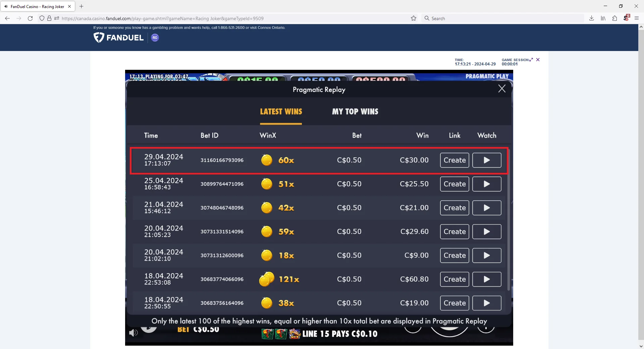Click the wins list scrollbar thumb
This screenshot has height=349, width=644.
tap(508, 220)
